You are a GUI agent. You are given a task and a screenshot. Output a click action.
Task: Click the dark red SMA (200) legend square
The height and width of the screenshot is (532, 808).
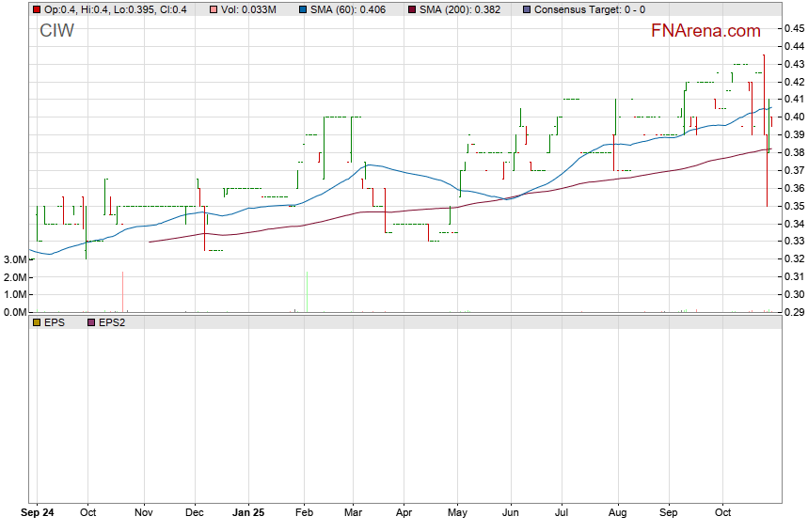pos(415,9)
